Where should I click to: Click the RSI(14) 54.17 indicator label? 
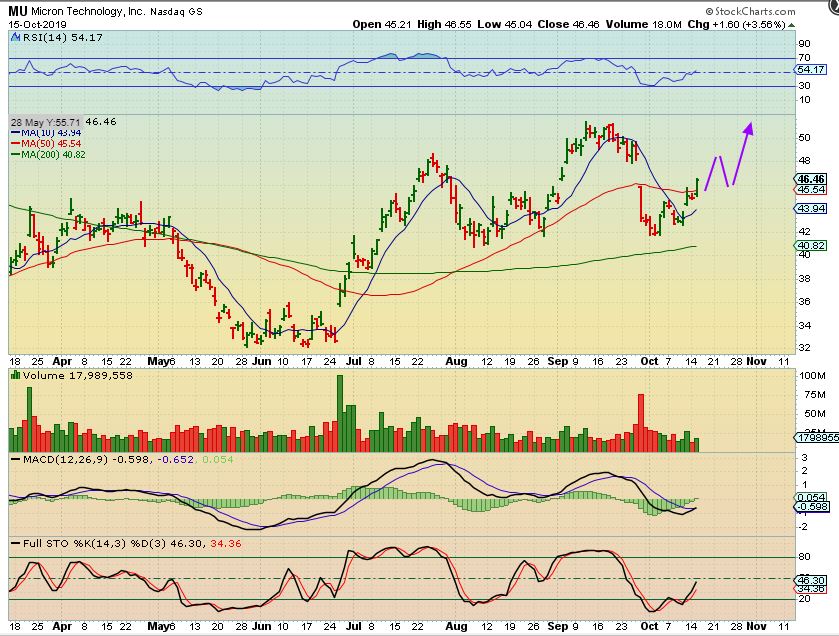(x=62, y=37)
